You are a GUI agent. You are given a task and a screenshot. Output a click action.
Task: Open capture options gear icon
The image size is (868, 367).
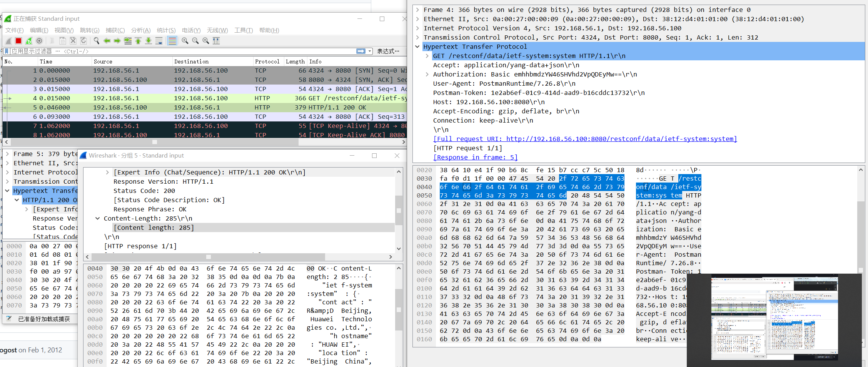[x=40, y=40]
